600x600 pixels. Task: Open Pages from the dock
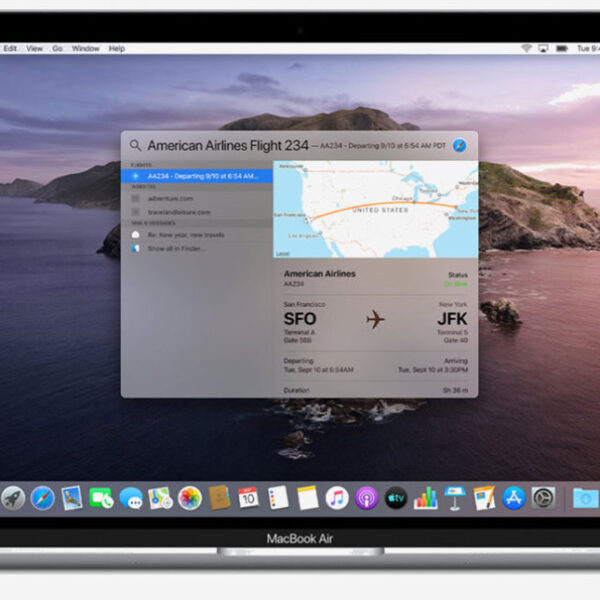[x=484, y=498]
